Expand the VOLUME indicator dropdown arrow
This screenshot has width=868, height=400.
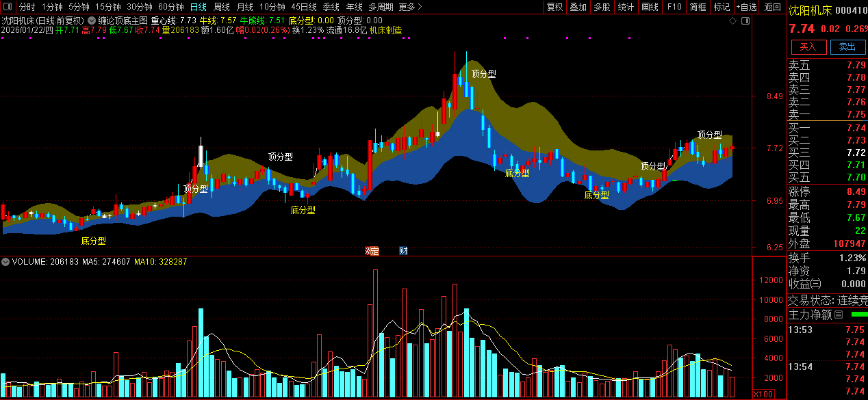click(5, 262)
